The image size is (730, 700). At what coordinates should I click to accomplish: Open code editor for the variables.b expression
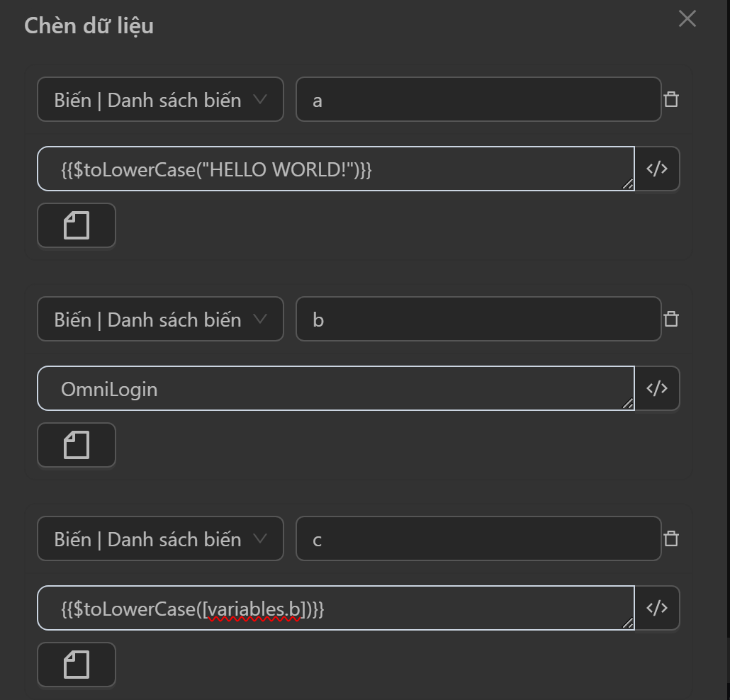pos(657,608)
